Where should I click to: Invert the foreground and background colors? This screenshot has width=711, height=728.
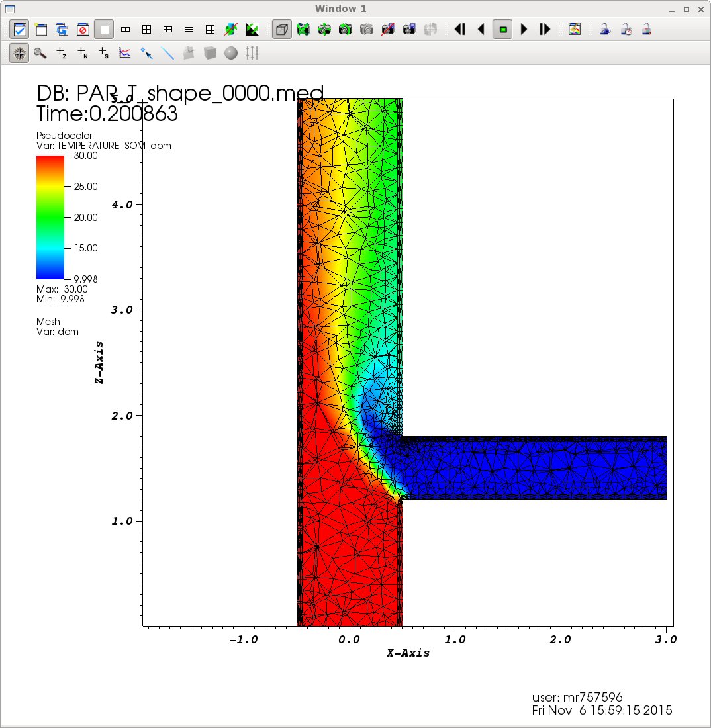coord(252,30)
